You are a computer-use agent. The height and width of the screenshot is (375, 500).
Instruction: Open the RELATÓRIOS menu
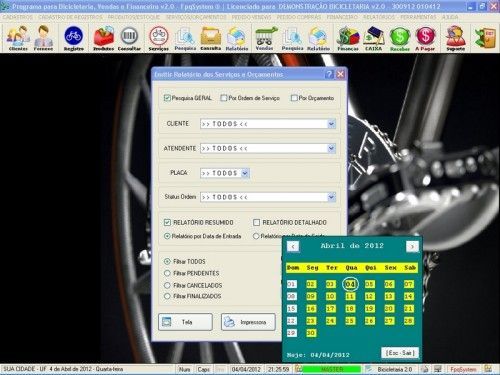point(379,17)
